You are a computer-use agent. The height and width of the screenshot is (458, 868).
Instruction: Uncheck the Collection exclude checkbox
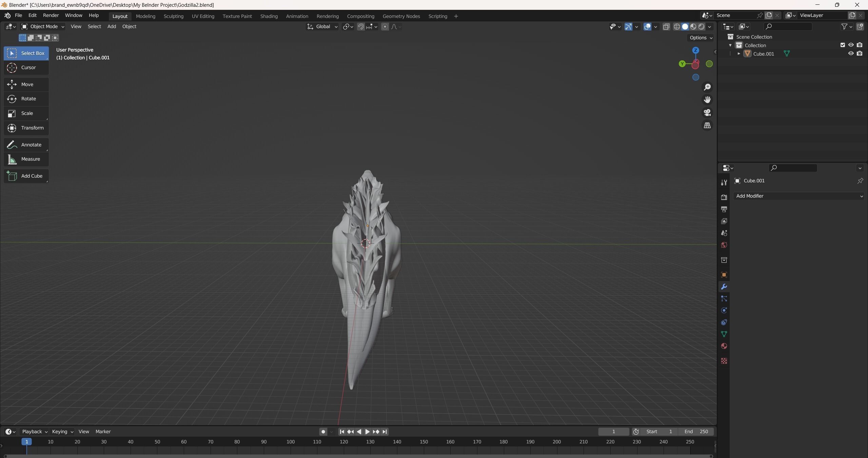(x=843, y=45)
